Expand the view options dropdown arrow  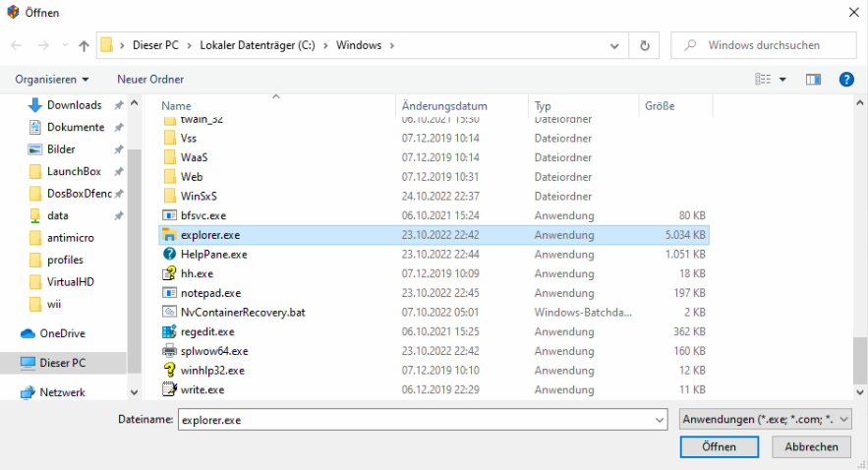[x=782, y=79]
